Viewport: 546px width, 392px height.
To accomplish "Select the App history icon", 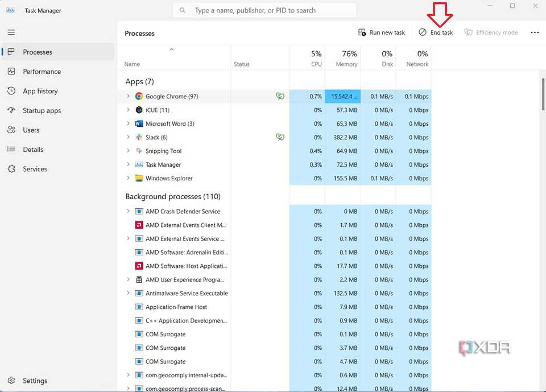I will [11, 90].
